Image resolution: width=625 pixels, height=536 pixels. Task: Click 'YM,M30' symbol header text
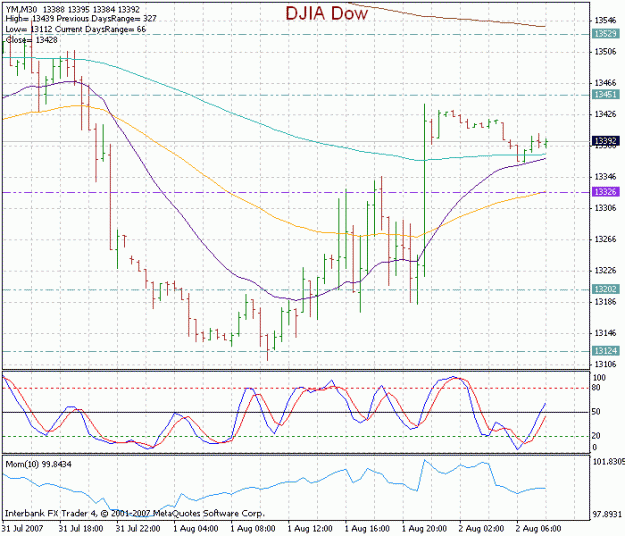[x=22, y=9]
